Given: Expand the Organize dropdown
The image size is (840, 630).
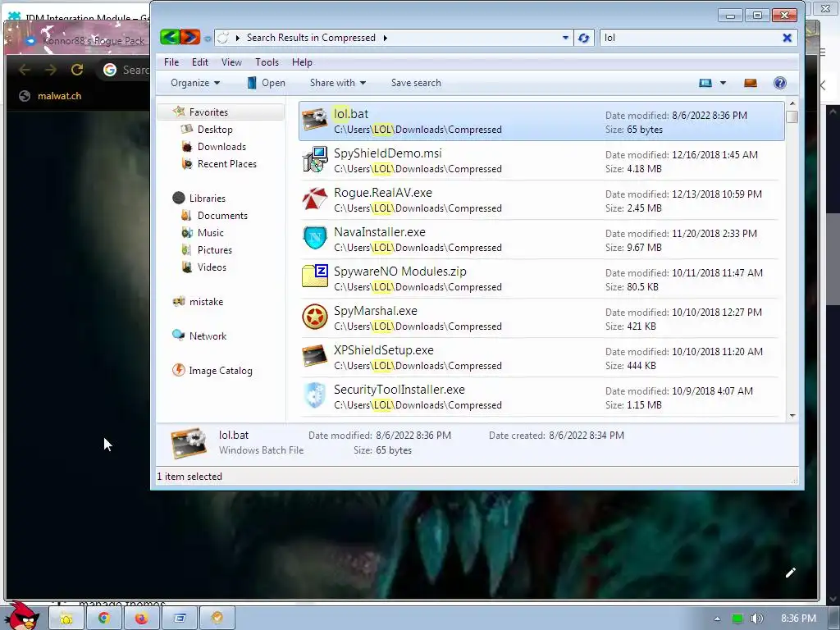Looking at the screenshot, I should pos(195,83).
